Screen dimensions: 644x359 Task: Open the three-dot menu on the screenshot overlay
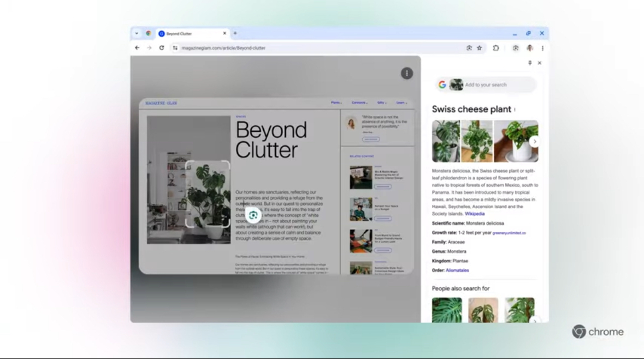click(x=407, y=73)
